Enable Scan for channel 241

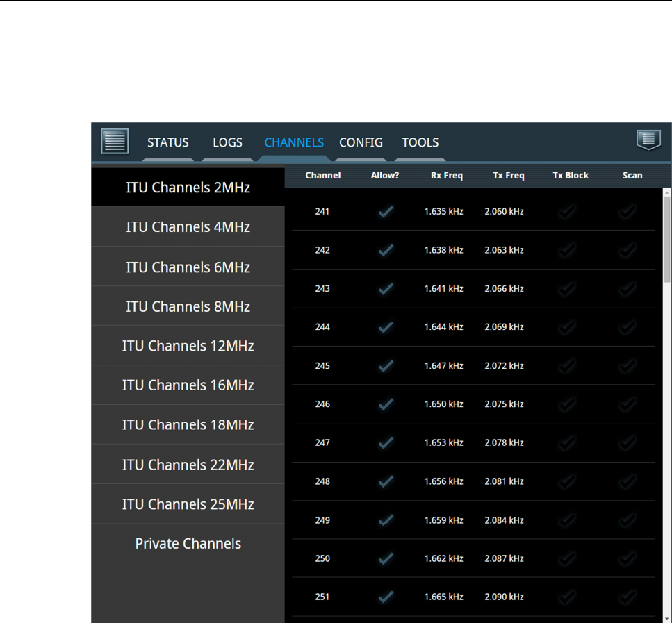(628, 211)
